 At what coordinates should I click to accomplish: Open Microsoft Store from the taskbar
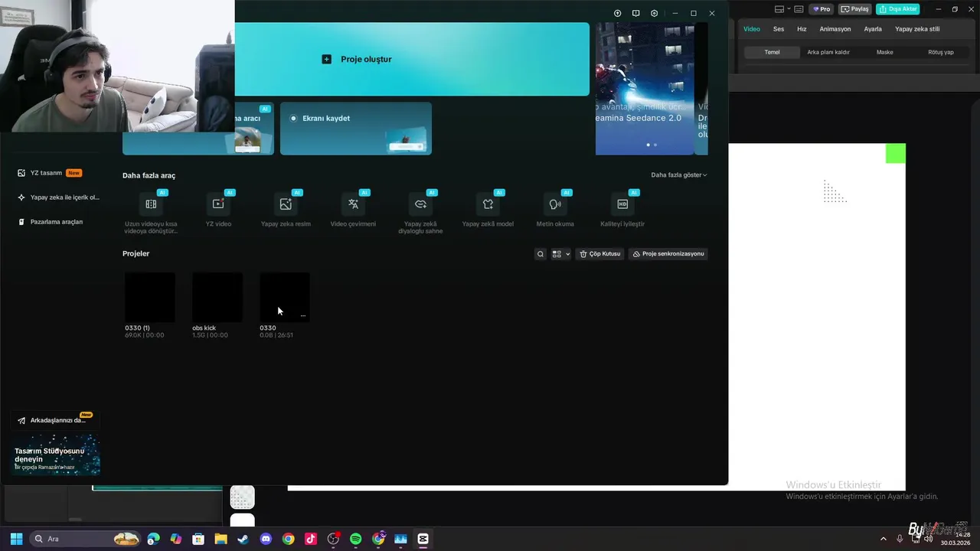pos(198,539)
